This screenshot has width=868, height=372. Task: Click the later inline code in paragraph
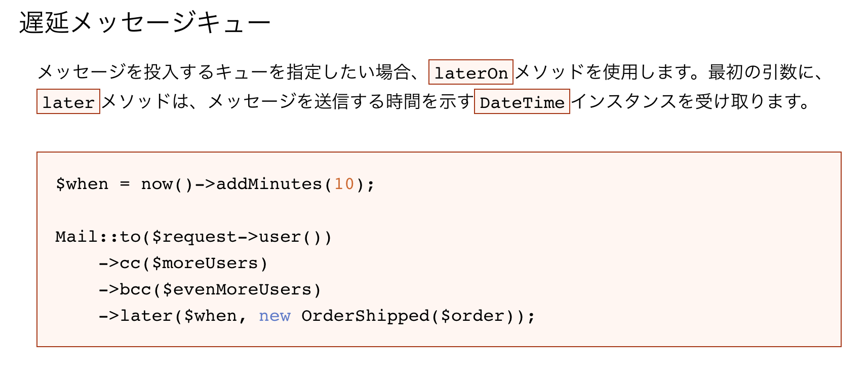tap(68, 102)
